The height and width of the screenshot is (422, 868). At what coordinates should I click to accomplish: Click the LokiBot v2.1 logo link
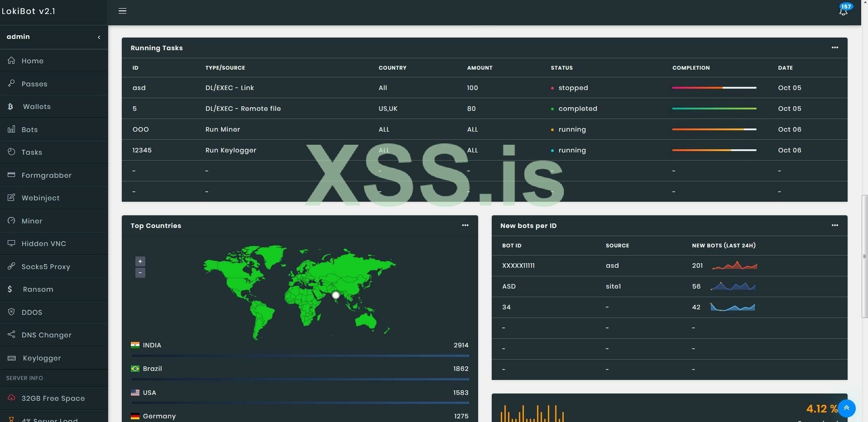(x=29, y=11)
